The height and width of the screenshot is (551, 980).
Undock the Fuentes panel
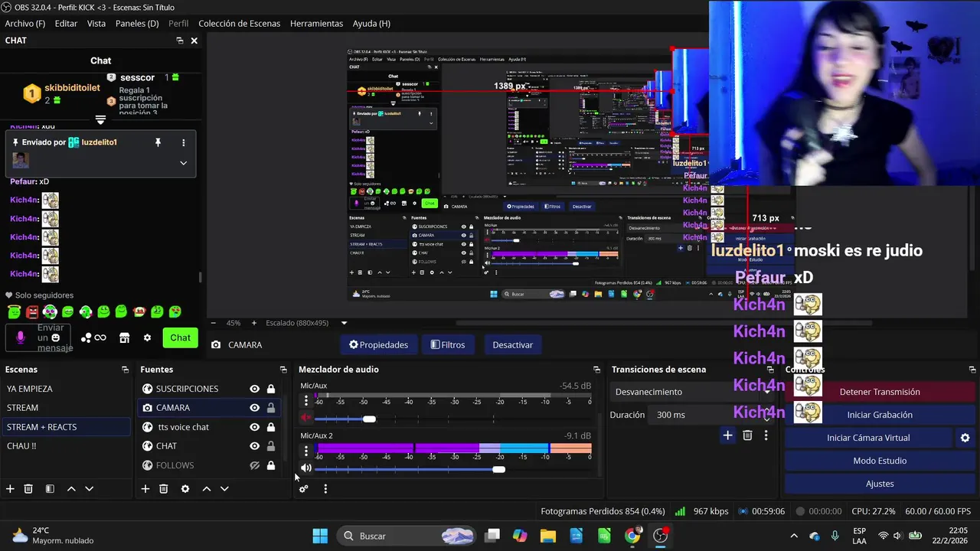[x=283, y=370]
